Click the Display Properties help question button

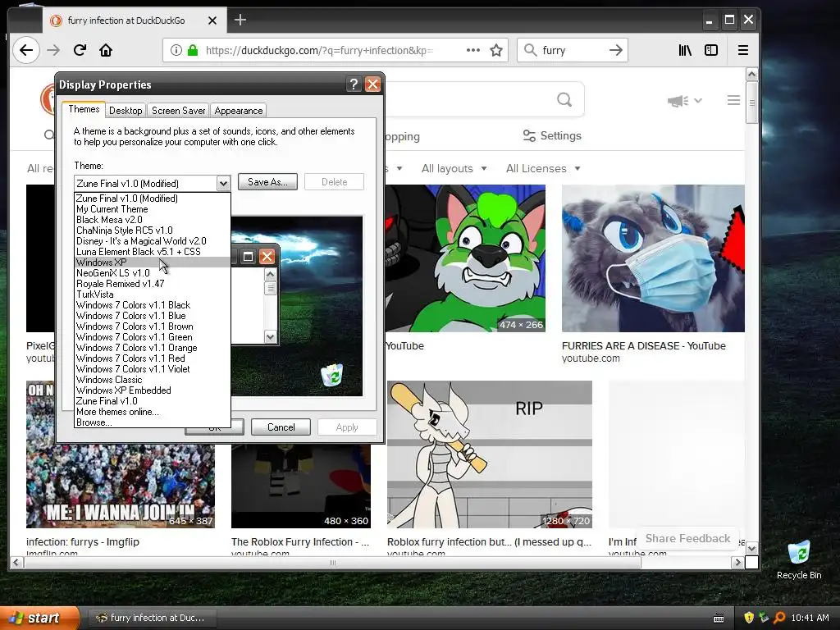[354, 84]
